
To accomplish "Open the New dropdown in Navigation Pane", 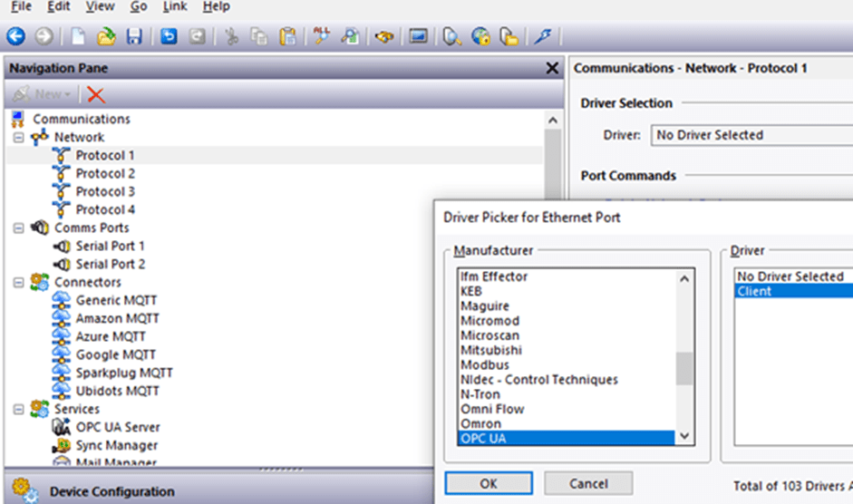I will tap(43, 94).
